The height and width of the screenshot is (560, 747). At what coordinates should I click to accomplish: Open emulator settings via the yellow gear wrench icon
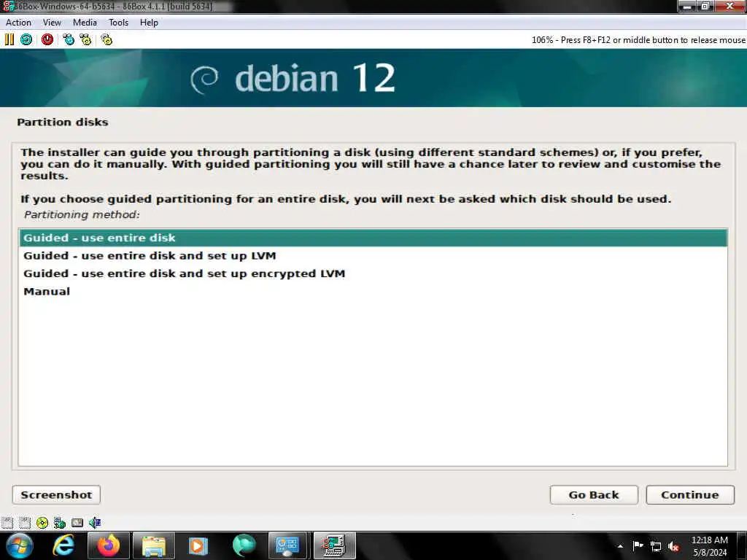click(107, 39)
